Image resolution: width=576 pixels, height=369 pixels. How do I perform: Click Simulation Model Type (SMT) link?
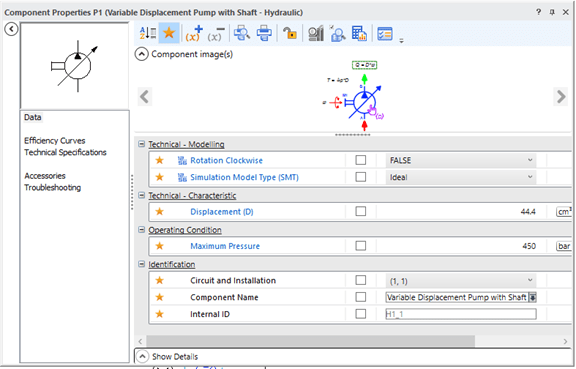[244, 177]
